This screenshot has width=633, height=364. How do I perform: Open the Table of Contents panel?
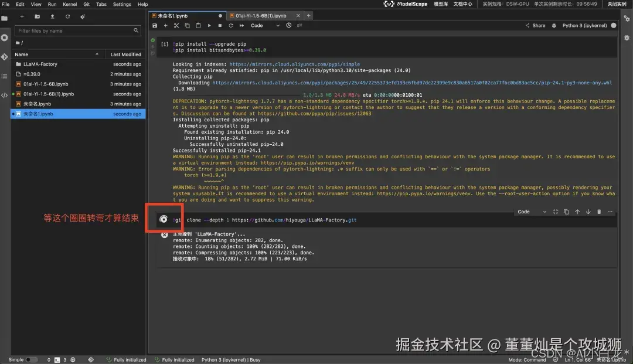[x=5, y=76]
